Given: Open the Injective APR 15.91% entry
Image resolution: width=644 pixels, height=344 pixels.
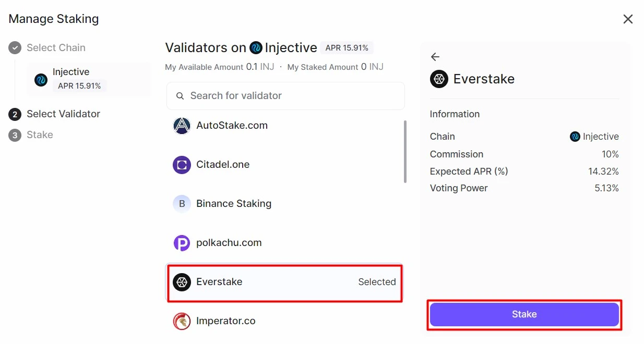Looking at the screenshot, I should tap(89, 78).
